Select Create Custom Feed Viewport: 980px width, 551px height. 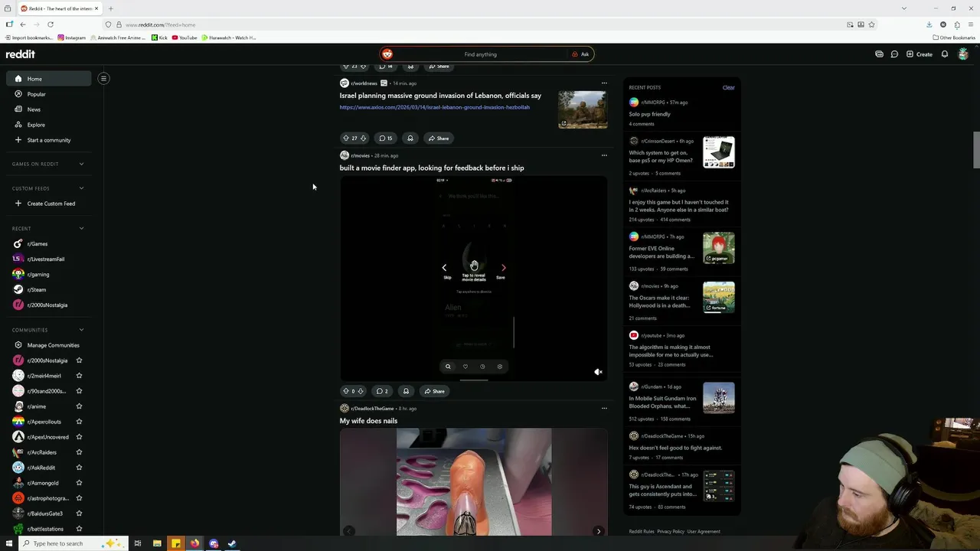(49, 204)
